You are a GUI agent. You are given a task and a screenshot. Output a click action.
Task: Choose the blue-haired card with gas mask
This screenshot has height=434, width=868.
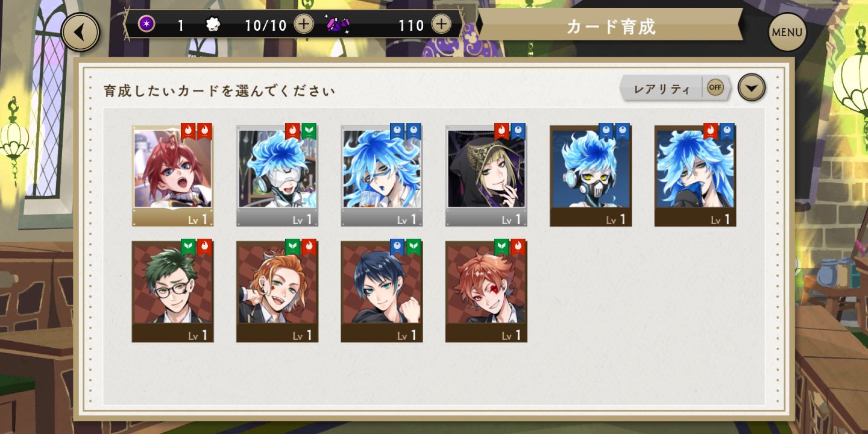click(x=591, y=175)
